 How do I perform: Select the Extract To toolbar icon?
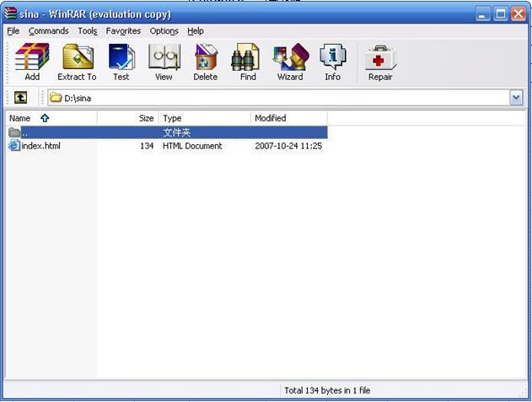tap(77, 62)
